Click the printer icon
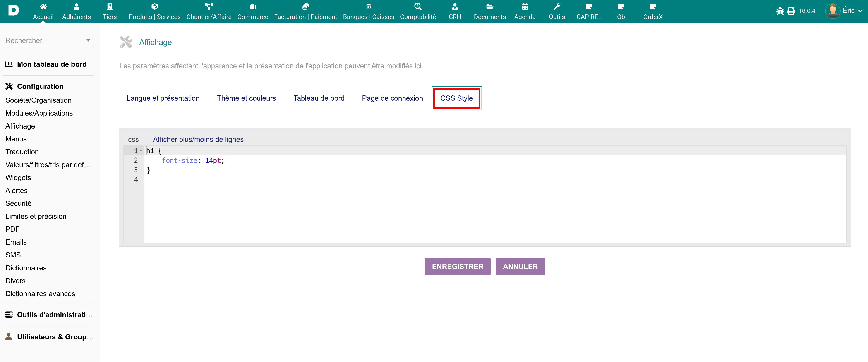Viewport: 868px width, 362px height. (791, 11)
